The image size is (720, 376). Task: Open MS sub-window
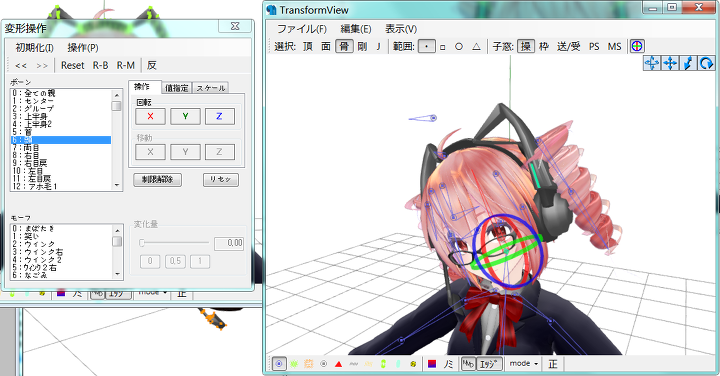(x=614, y=46)
